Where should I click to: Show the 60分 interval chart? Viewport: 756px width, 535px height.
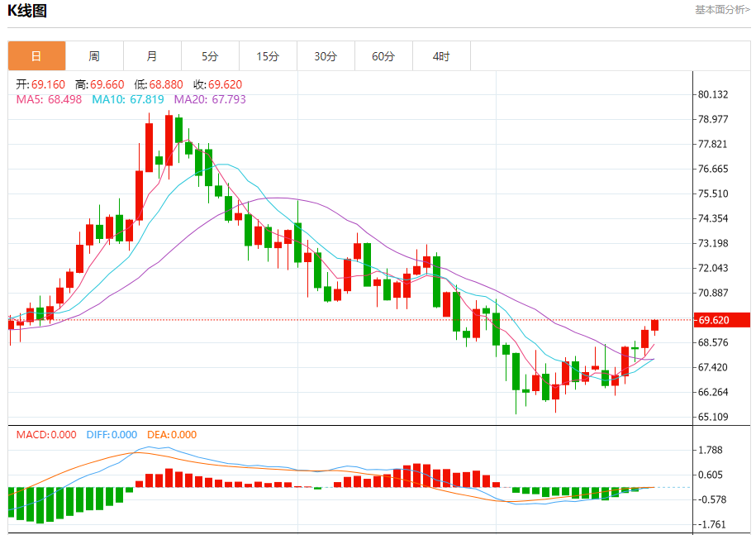coord(383,56)
